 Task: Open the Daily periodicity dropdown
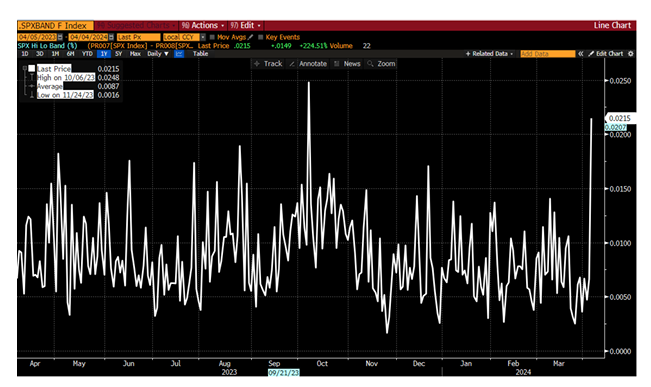click(x=158, y=54)
